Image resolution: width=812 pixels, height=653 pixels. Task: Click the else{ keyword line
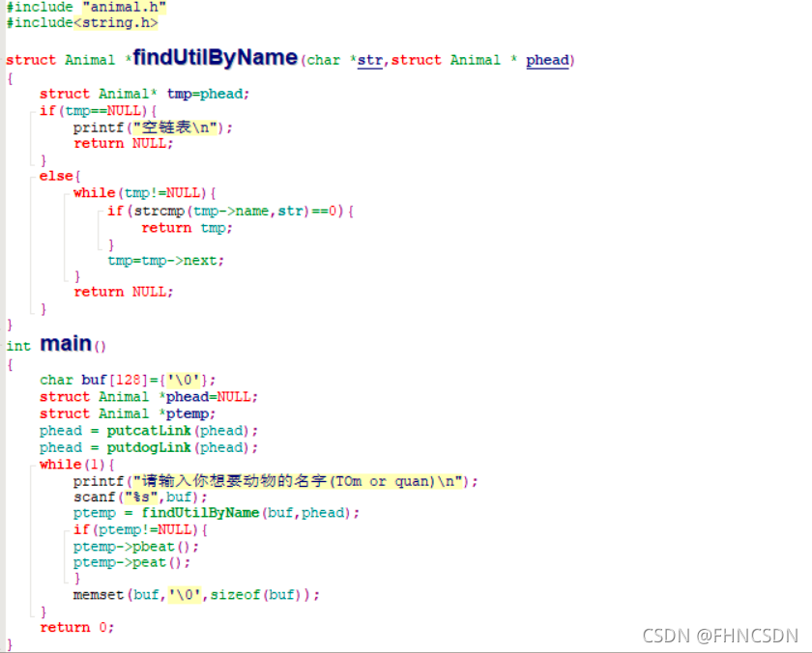click(60, 176)
